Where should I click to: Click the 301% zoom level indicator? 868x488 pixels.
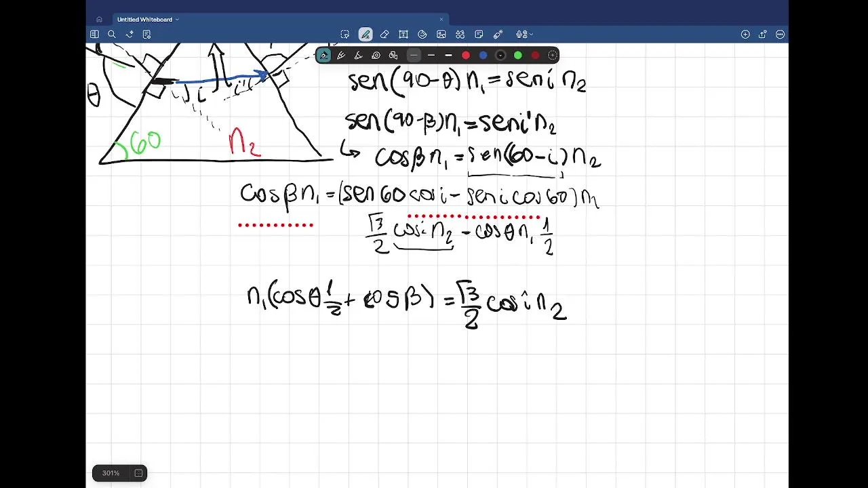coord(111,473)
